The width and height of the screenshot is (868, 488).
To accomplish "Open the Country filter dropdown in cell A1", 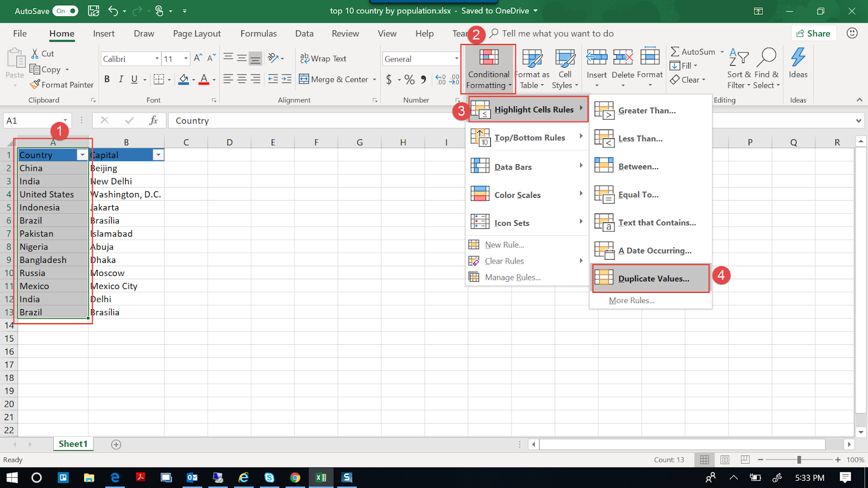I will [x=82, y=155].
